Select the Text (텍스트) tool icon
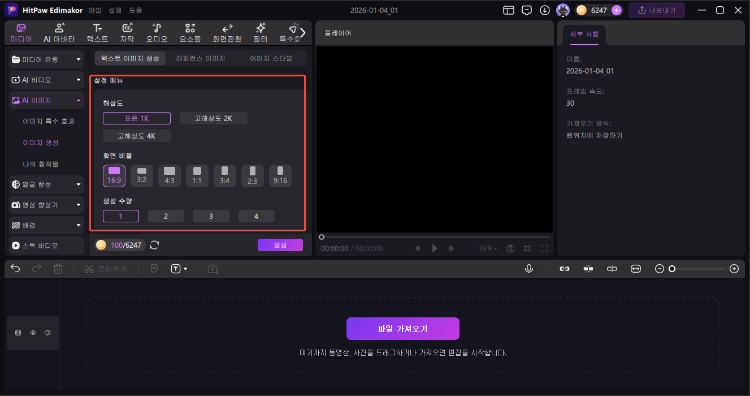The width and height of the screenshot is (750, 396). pos(97,33)
